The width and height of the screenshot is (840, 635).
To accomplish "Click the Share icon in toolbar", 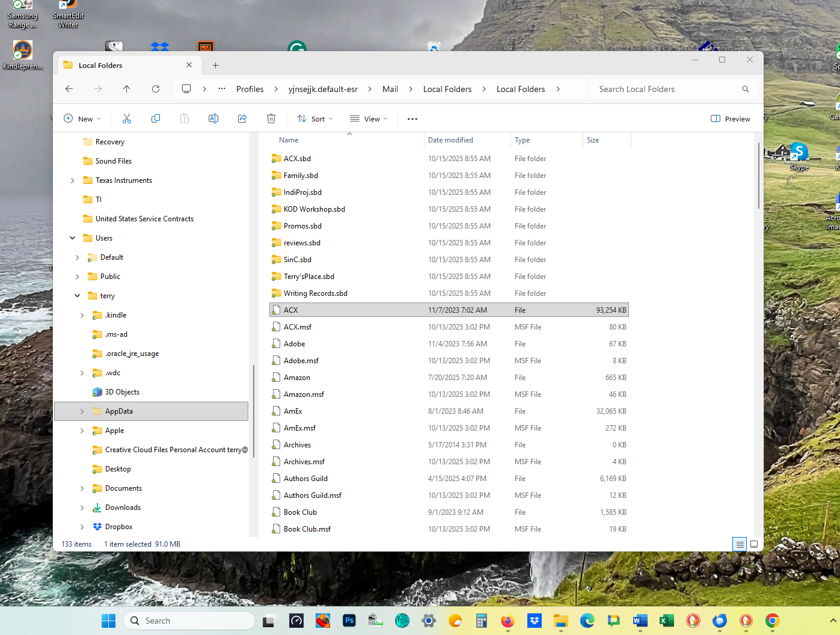I will tap(242, 118).
